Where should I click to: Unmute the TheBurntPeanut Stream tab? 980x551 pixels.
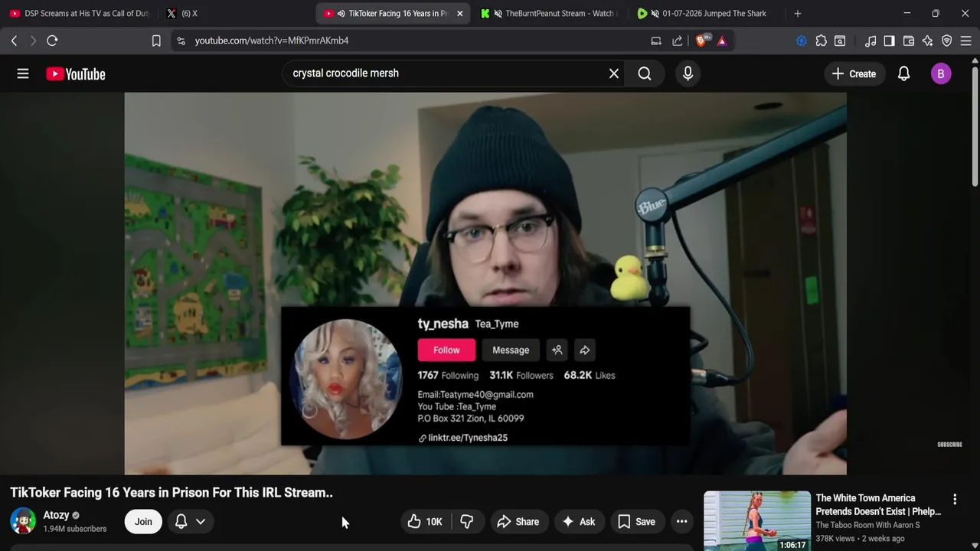498,13
